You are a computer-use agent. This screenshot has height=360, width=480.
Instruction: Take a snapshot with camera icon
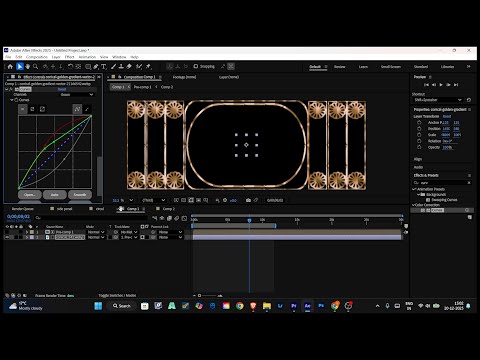point(248,200)
